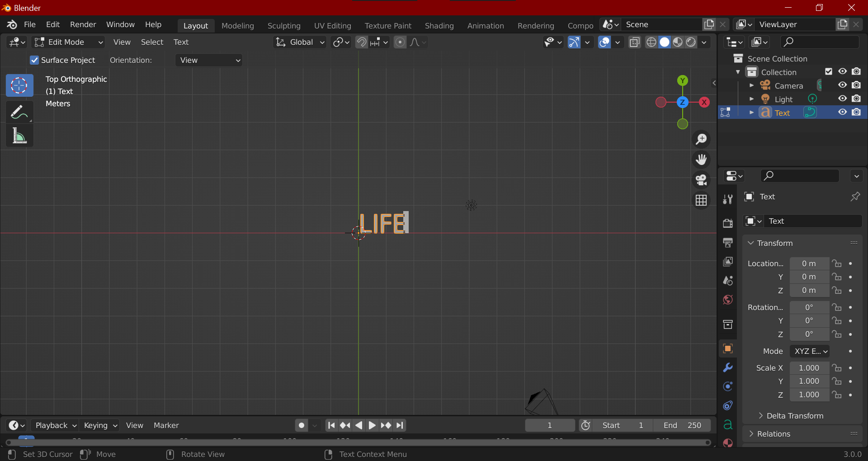Switch to the UV Editing workspace tab
The width and height of the screenshot is (868, 461).
[x=332, y=26]
